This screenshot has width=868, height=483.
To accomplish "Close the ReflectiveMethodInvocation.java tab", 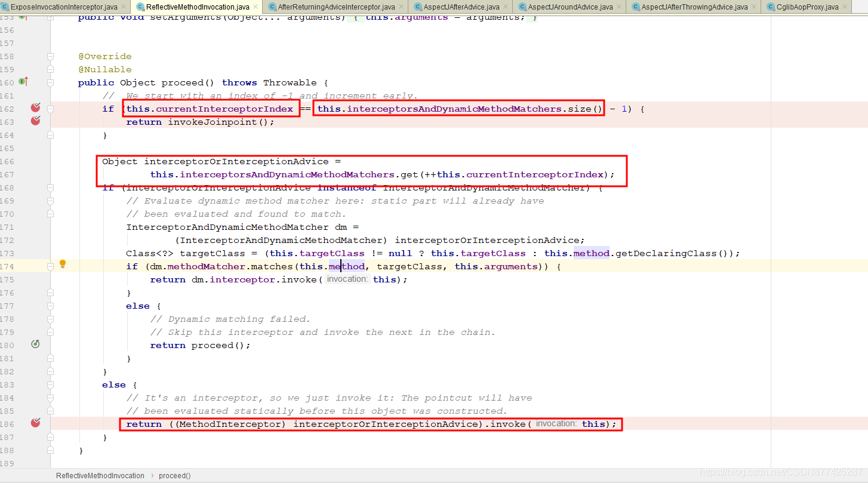I will pos(256,7).
